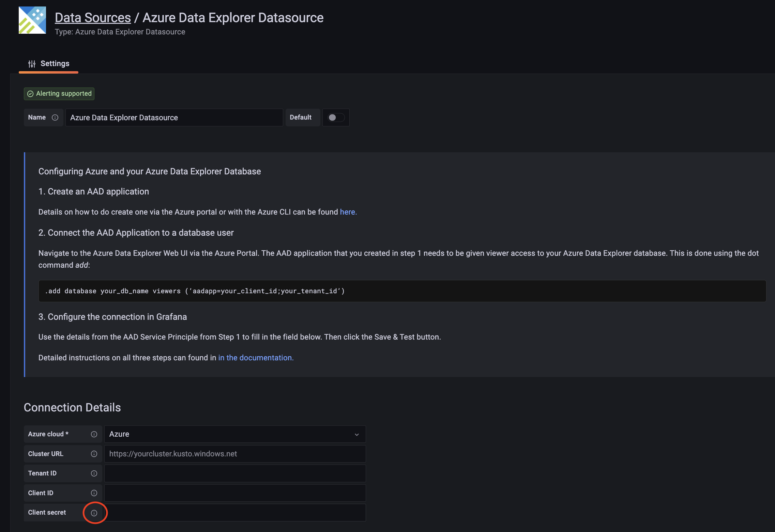Click the Tenant ID info icon

tap(94, 473)
